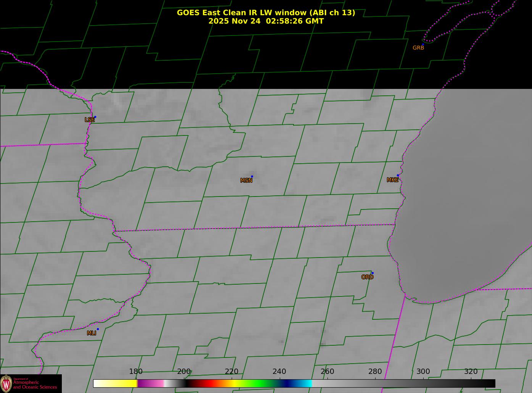Click the GOES East Clean IR title text
The height and width of the screenshot is (393, 532).
coord(266,13)
